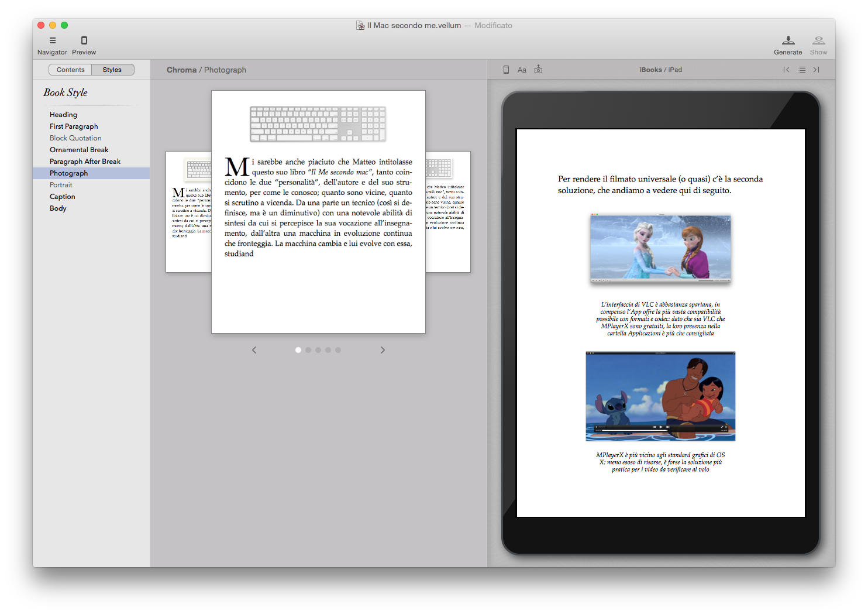868x614 pixels.
Task: Click the screenshot capture icon in preview toolbar
Action: tap(538, 69)
